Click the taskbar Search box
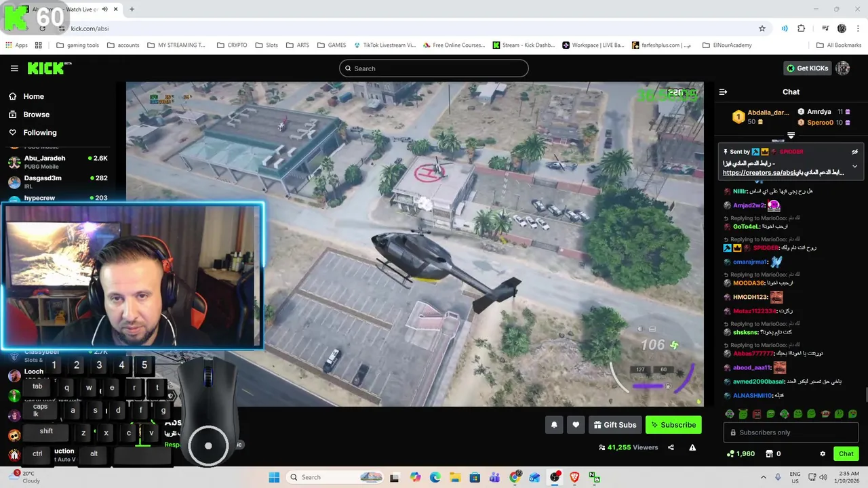Viewport: 868px width, 488px height. pyautogui.click(x=336, y=477)
